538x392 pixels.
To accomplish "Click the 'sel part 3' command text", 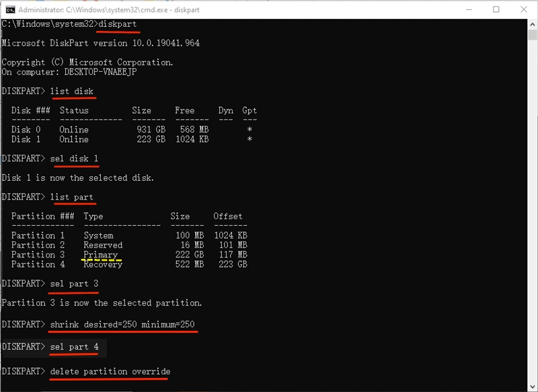I will (74, 284).
